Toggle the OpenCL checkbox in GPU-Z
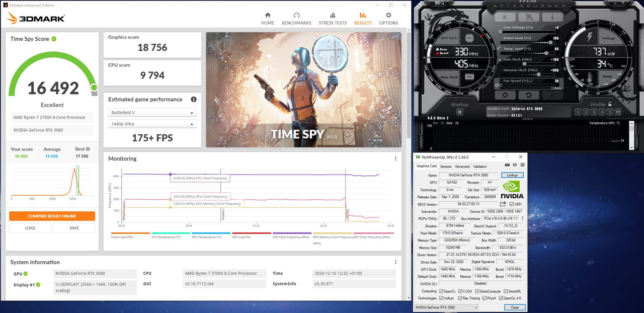644x313 pixels. [441, 291]
